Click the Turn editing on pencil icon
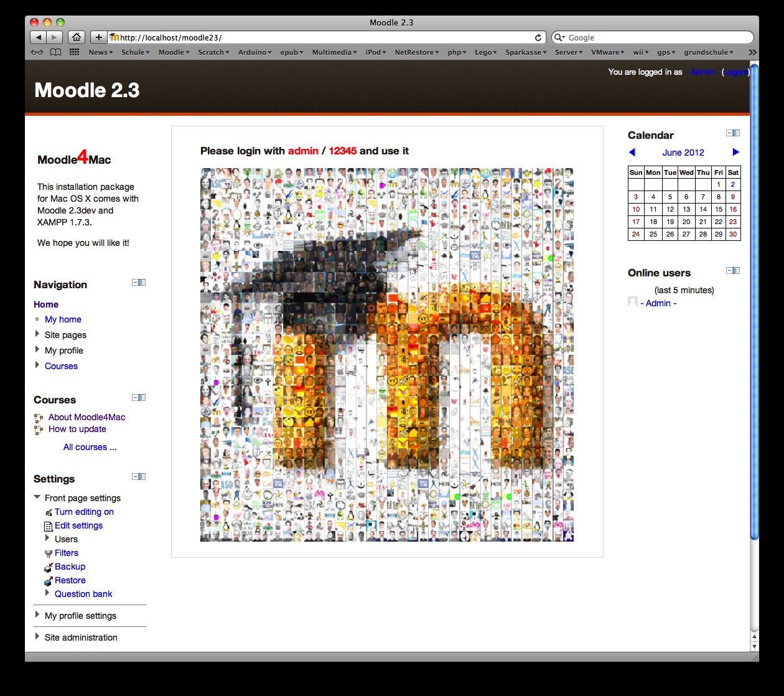 click(49, 512)
